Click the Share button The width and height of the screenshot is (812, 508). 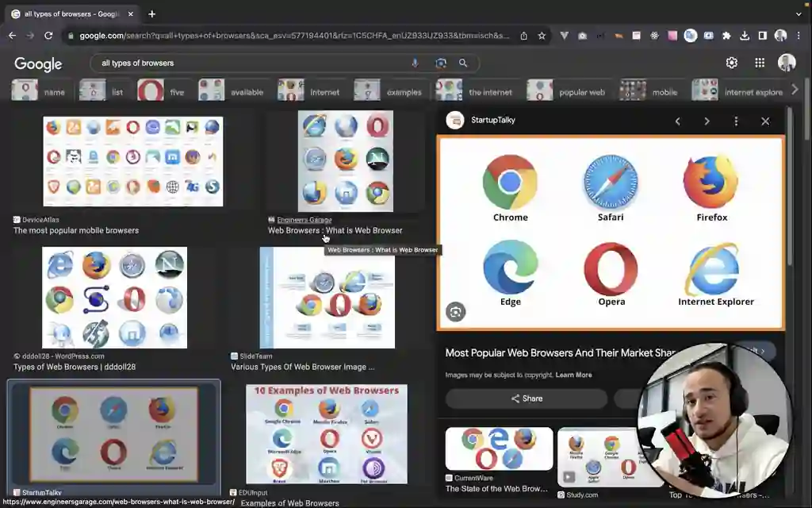(527, 398)
